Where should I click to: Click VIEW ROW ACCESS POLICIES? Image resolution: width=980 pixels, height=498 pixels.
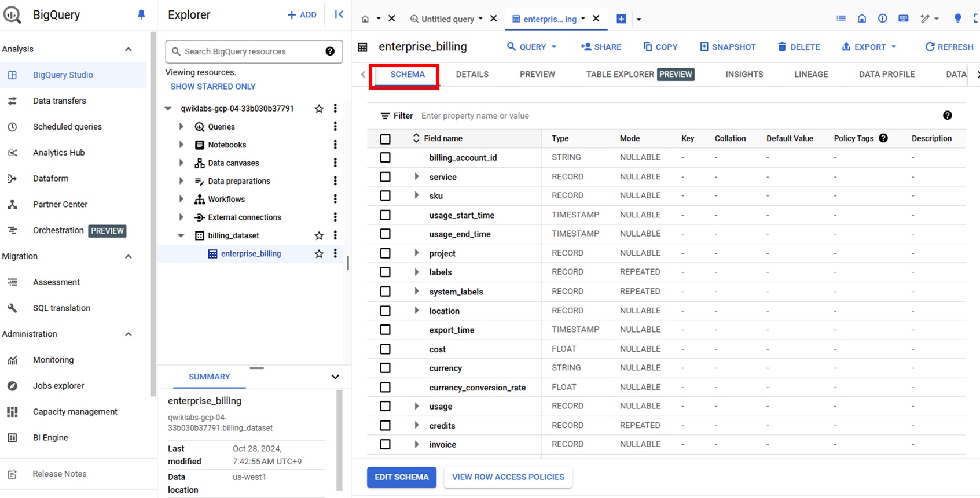click(508, 477)
